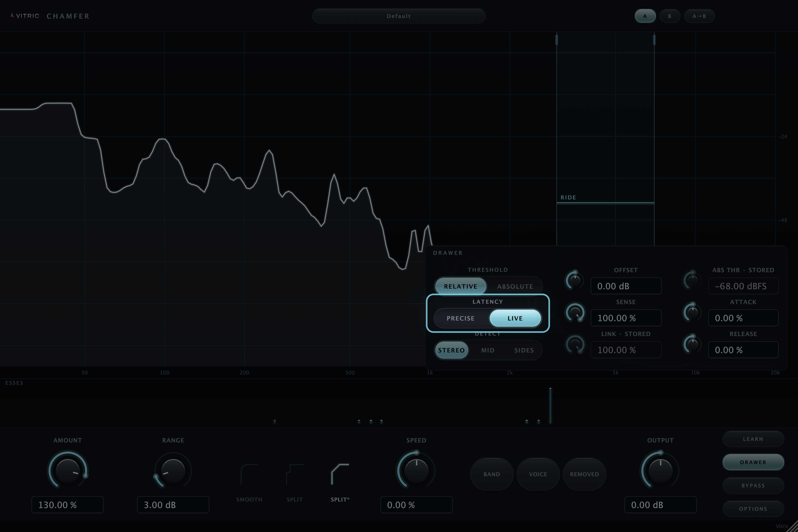Click the LINK value field 100.00 %
Screen dimensions: 798x532
pyautogui.click(x=626, y=350)
